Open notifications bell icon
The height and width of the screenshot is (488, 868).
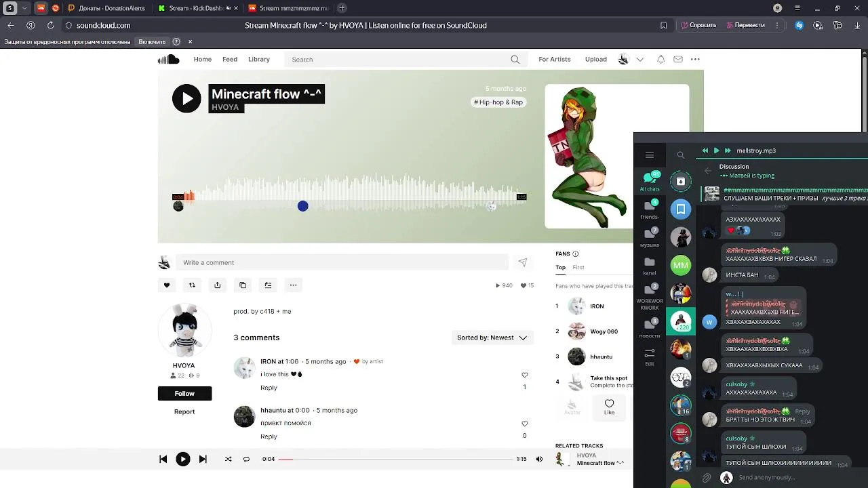coord(660,60)
